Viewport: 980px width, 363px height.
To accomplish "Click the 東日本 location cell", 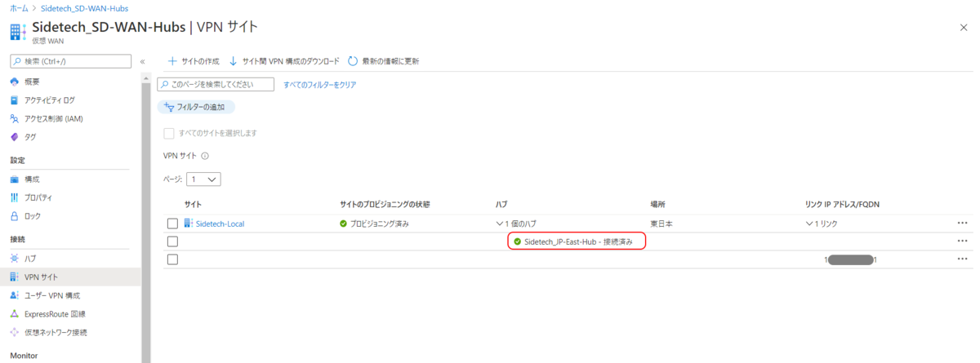I will [661, 223].
